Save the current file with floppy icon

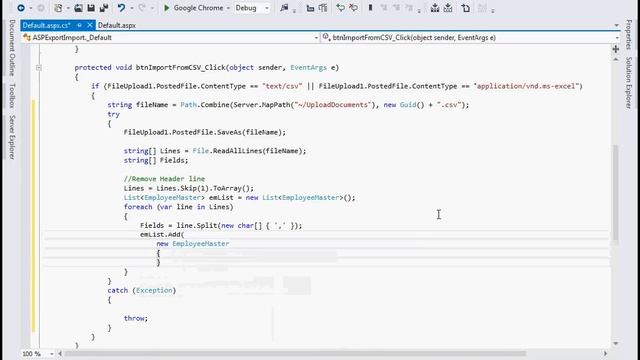tap(91, 8)
